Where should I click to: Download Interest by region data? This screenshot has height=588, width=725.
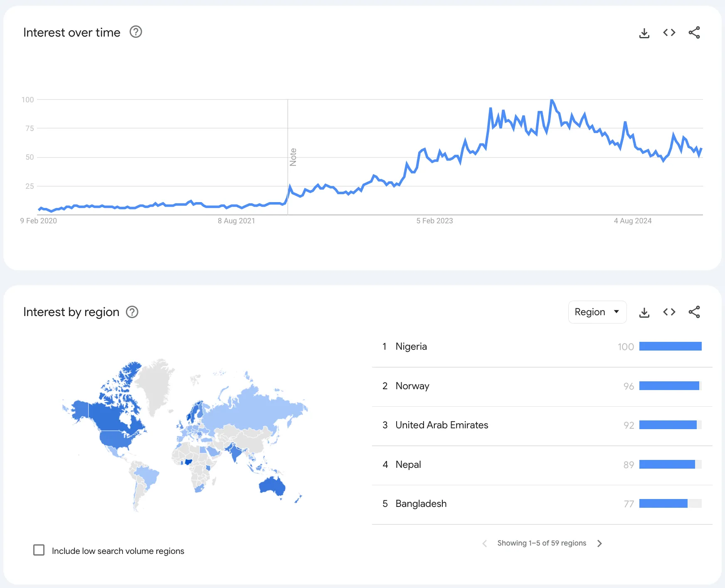(644, 312)
